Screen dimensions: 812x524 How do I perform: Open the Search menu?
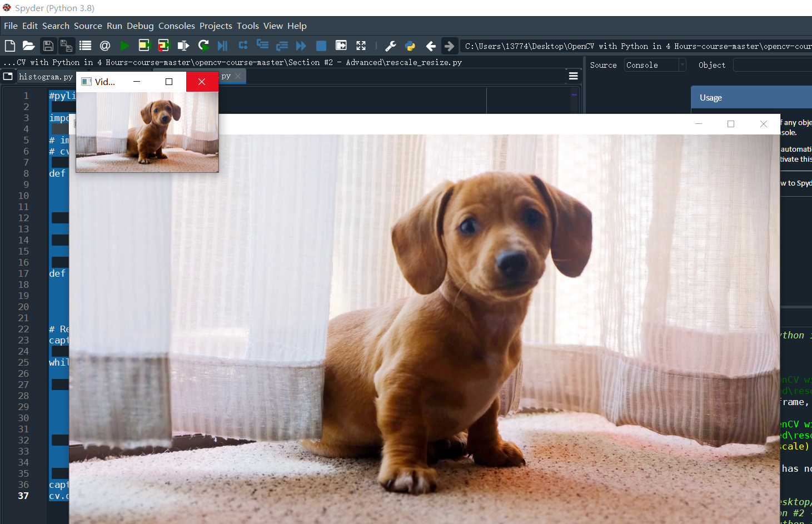point(56,26)
